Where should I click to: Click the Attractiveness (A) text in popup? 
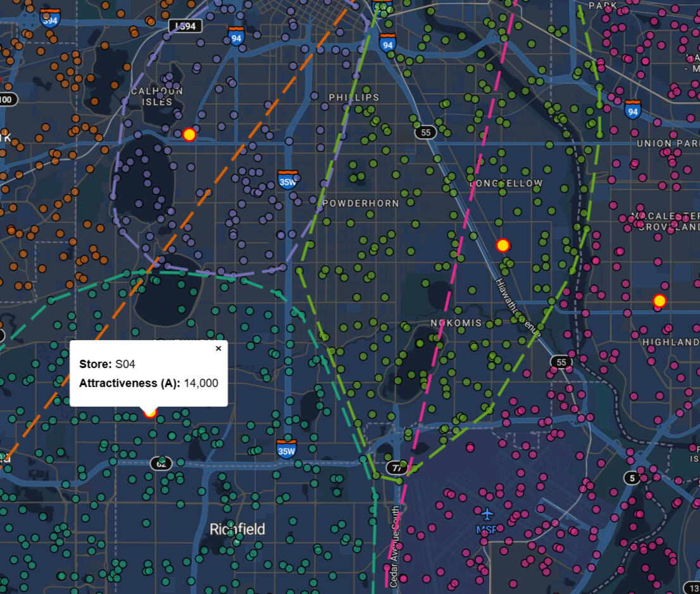[129, 383]
